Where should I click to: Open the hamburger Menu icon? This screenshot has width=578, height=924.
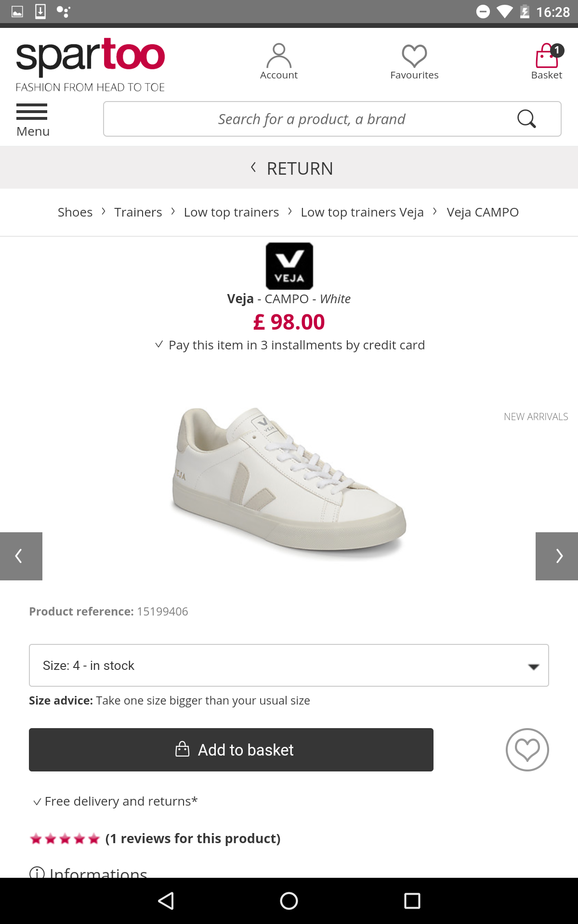32,112
